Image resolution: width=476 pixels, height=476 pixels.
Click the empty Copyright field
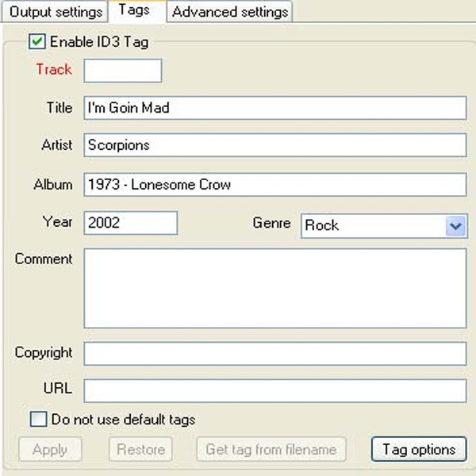click(275, 354)
